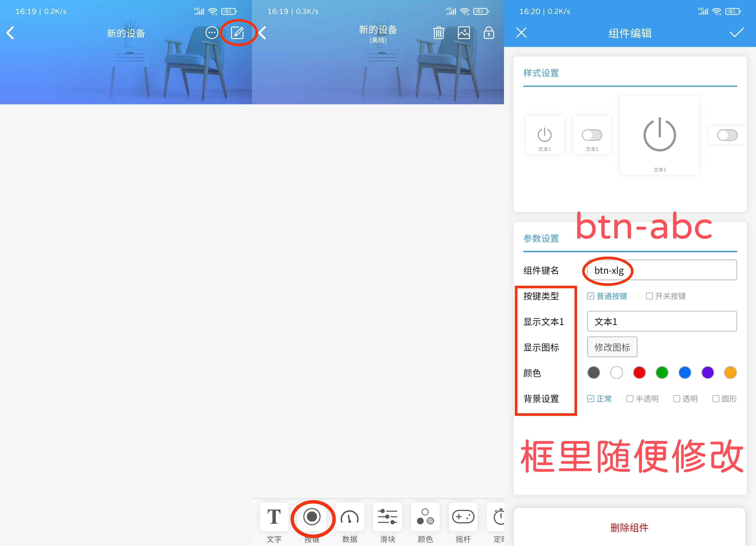Add a 摇杆 joystick widget
Screen dimensions: 756x546
click(463, 517)
